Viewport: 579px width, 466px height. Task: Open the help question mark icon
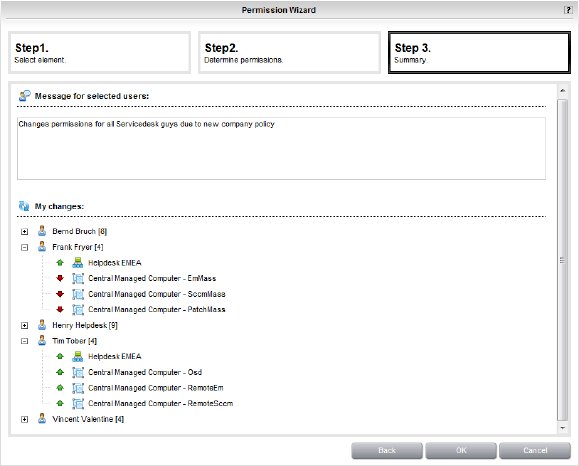point(568,10)
